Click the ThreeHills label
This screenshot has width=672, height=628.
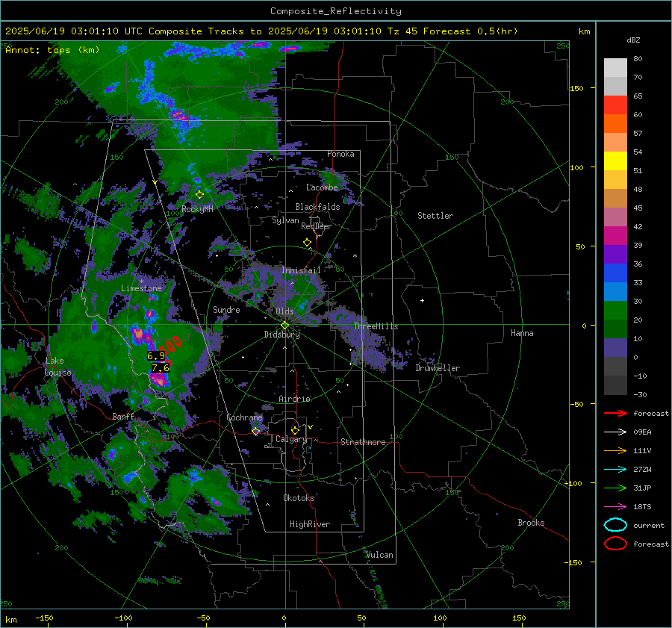coord(376,326)
